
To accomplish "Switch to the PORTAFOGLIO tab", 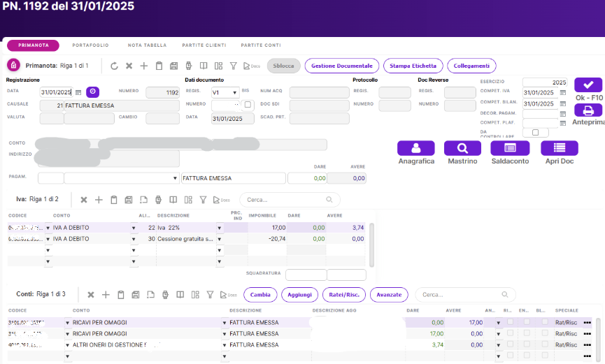I will pos(90,45).
